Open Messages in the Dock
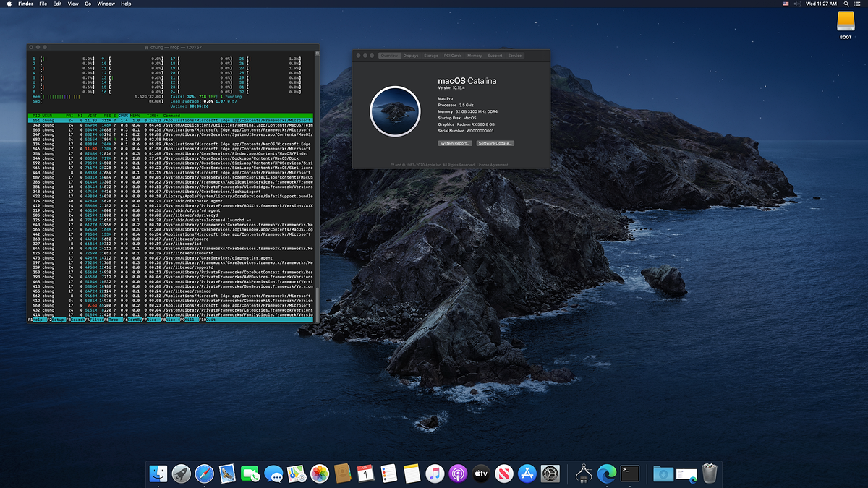Screen dimensions: 868x488 tap(273, 474)
